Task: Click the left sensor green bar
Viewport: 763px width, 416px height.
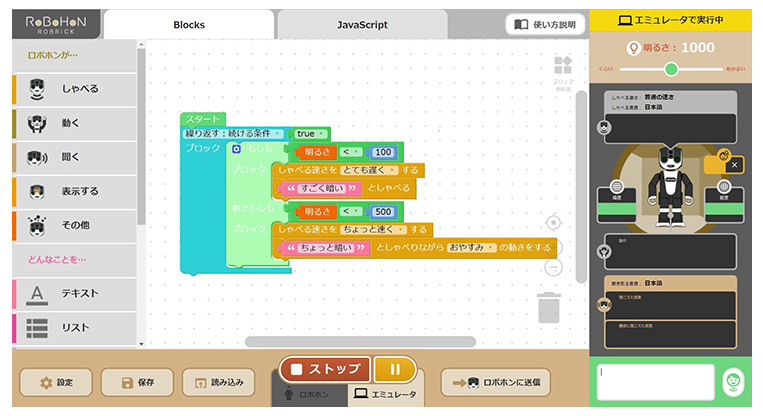Action: [617, 209]
